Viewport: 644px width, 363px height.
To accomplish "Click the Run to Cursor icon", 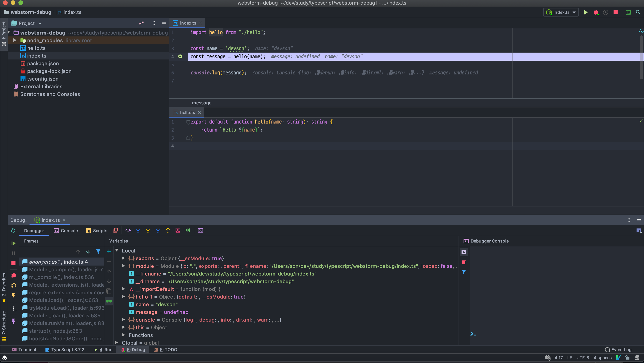I will [x=188, y=230].
